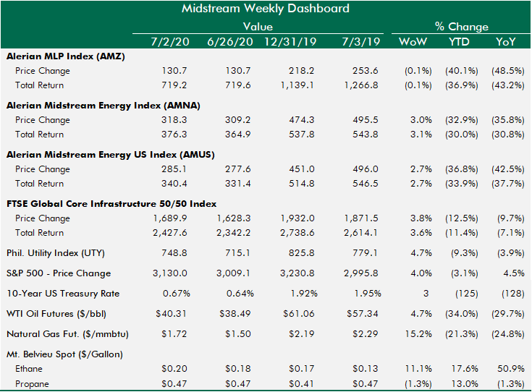532x392 pixels.
Task: Select the Propane row label
Action: click(32, 384)
